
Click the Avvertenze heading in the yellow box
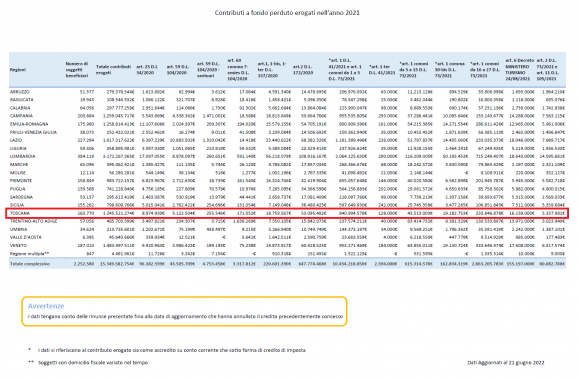click(x=46, y=306)
